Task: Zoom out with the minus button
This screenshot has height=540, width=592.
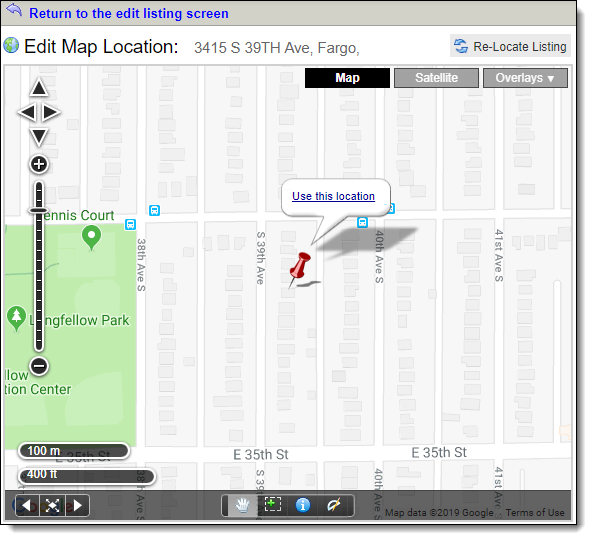Action: [x=39, y=366]
